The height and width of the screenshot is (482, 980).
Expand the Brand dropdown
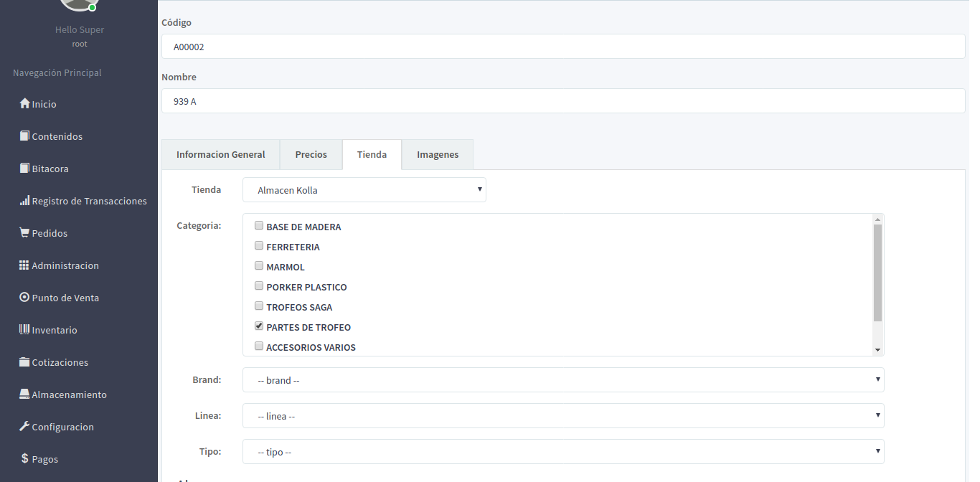[x=563, y=380]
